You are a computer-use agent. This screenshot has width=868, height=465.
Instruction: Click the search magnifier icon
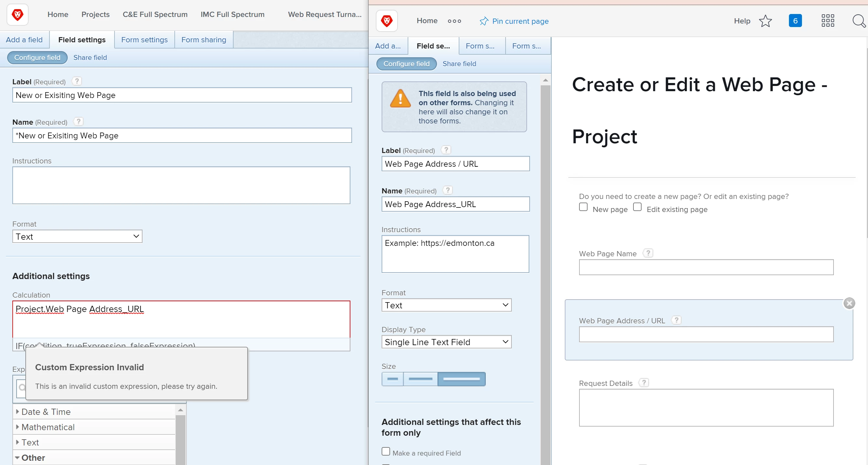[859, 21]
